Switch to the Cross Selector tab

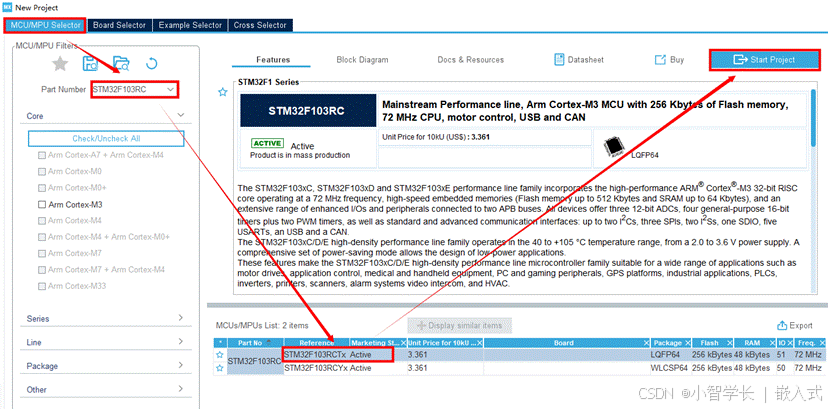pyautogui.click(x=260, y=25)
